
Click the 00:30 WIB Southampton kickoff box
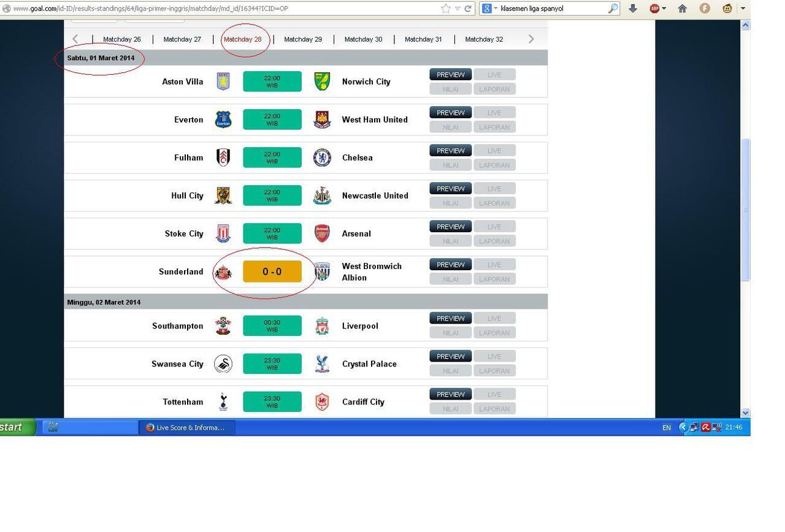272,326
